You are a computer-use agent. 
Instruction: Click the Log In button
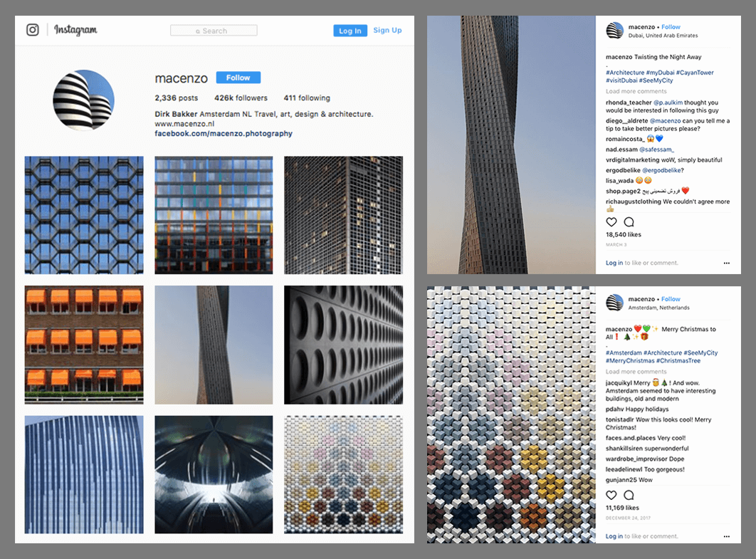[x=350, y=31]
